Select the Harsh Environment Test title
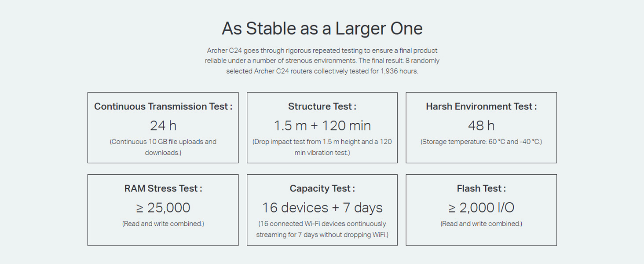 481,106
